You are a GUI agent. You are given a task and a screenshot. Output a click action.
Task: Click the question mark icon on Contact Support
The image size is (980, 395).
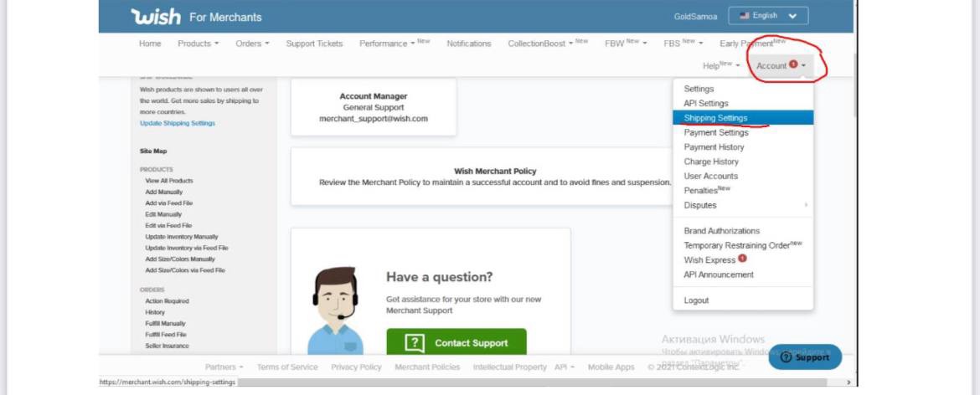[x=415, y=343]
